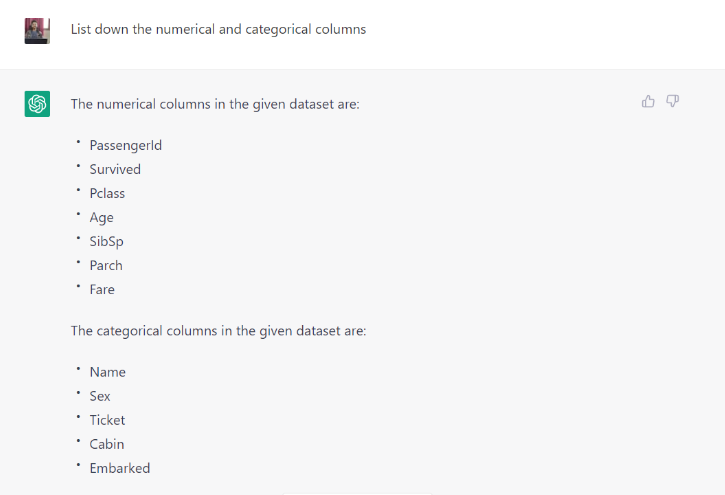Click the Embarked list entry
The height and width of the screenshot is (495, 725).
[119, 468]
